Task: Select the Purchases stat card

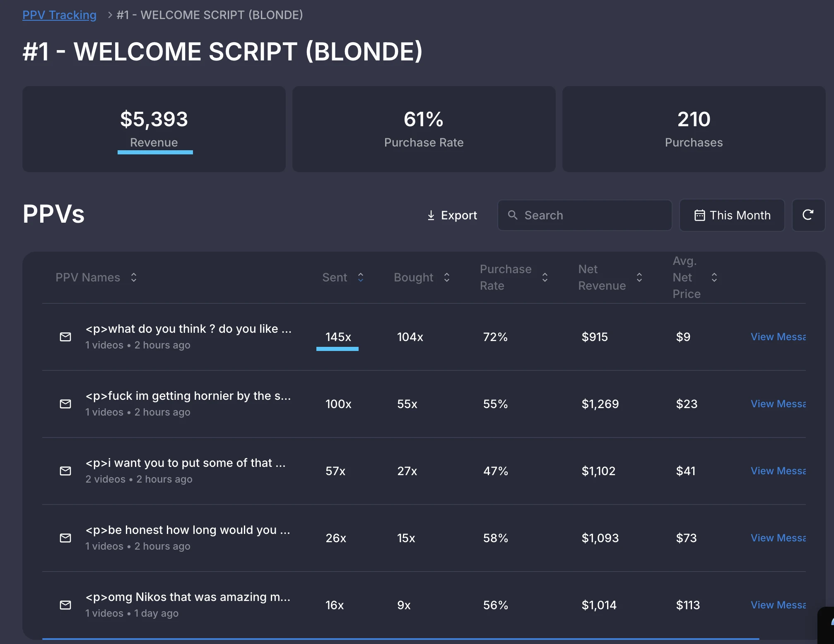Action: click(694, 129)
